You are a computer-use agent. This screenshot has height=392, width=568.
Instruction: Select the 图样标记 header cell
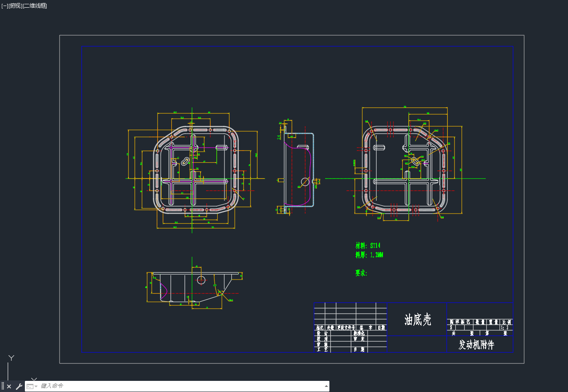(x=460, y=322)
